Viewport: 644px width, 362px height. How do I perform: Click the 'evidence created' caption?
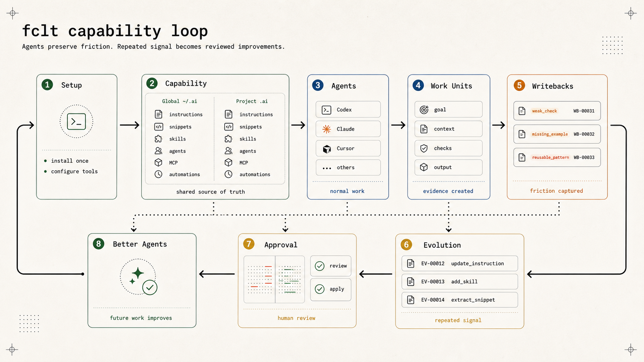click(448, 191)
